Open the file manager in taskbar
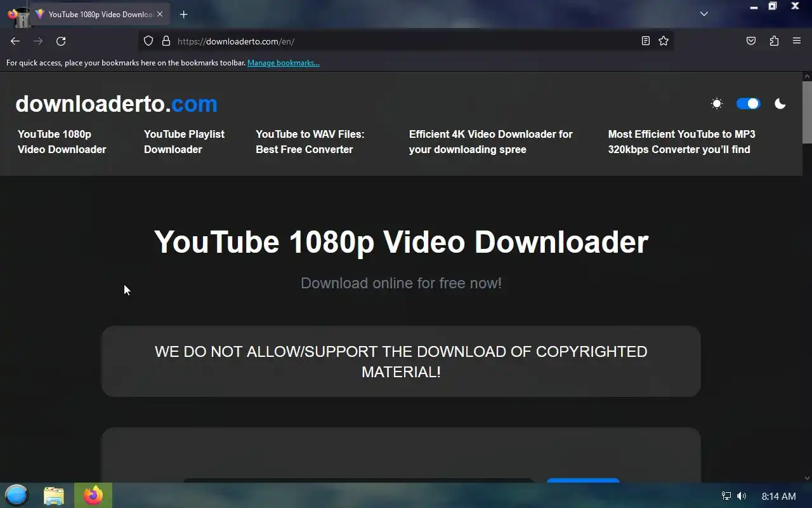This screenshot has width=812, height=508. [x=54, y=495]
